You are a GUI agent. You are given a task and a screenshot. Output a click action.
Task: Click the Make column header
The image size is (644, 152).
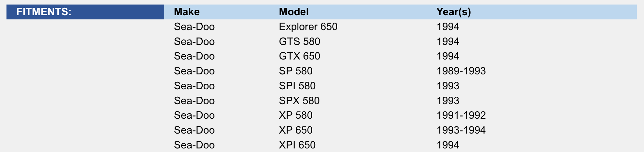187,12
